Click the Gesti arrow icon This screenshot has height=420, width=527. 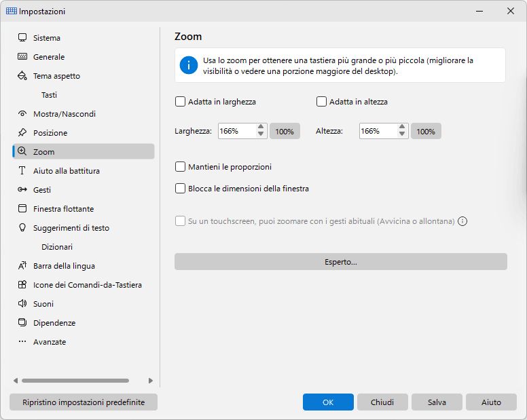22,190
